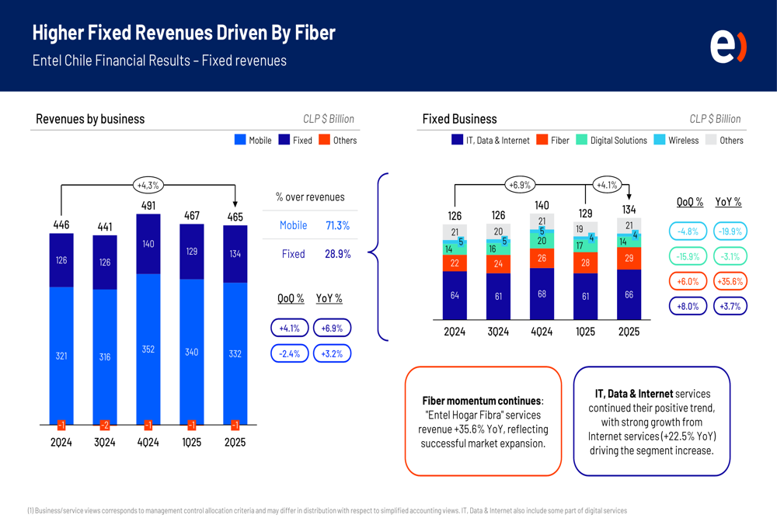Click the '+22.5% YoY' Internet services text

coord(688,436)
